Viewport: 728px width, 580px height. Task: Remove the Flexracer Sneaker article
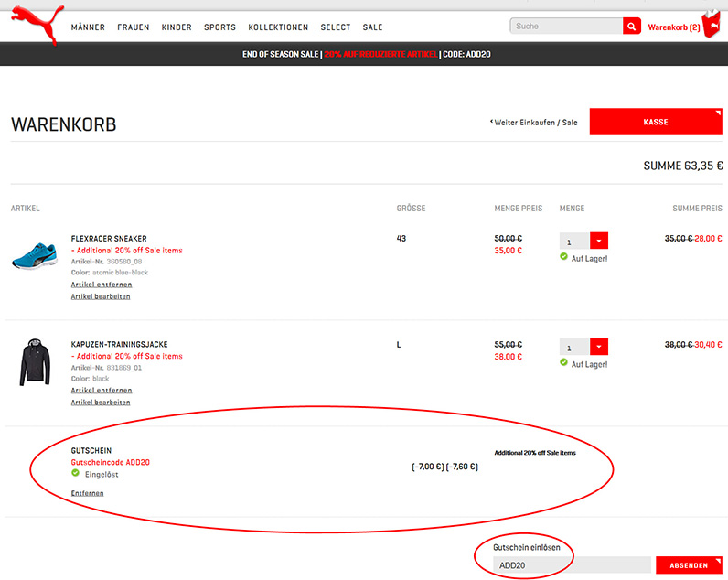click(x=102, y=285)
